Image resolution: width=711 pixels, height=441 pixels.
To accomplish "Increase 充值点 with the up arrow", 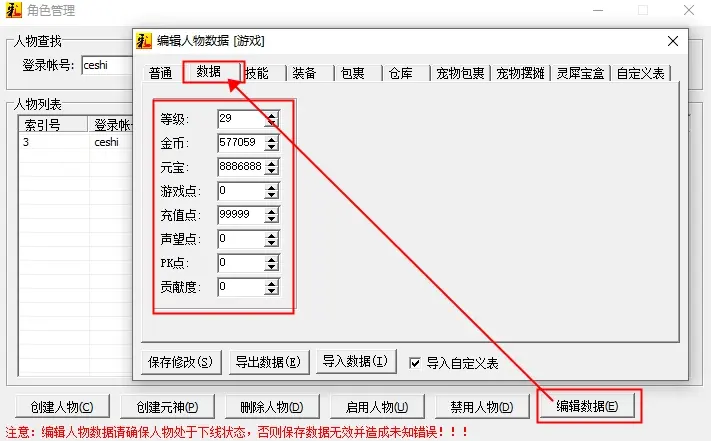I will click(x=271, y=211).
